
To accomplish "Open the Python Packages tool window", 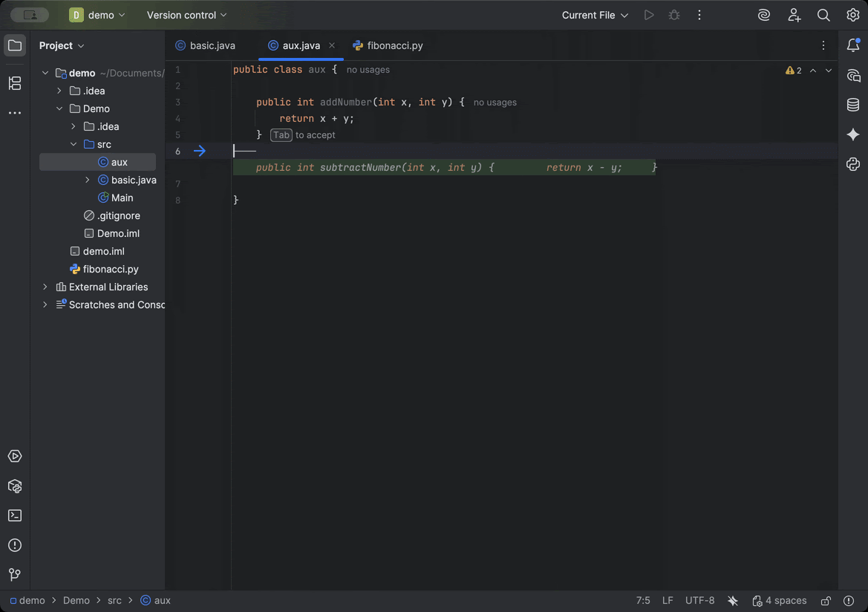I will tap(853, 164).
